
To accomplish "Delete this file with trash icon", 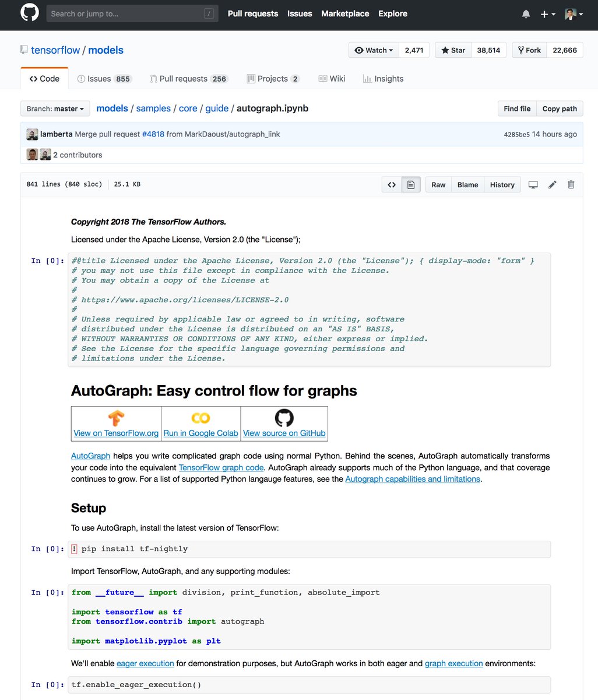I will pyautogui.click(x=571, y=185).
